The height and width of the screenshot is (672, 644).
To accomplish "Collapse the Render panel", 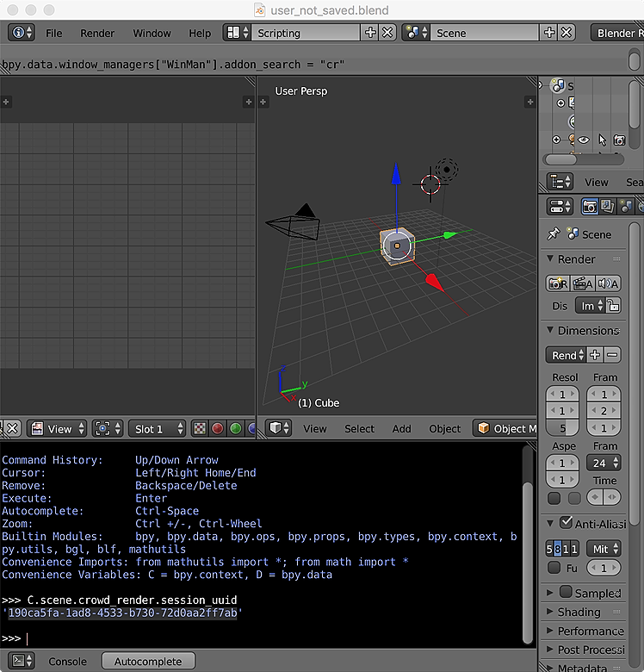I will 550,258.
